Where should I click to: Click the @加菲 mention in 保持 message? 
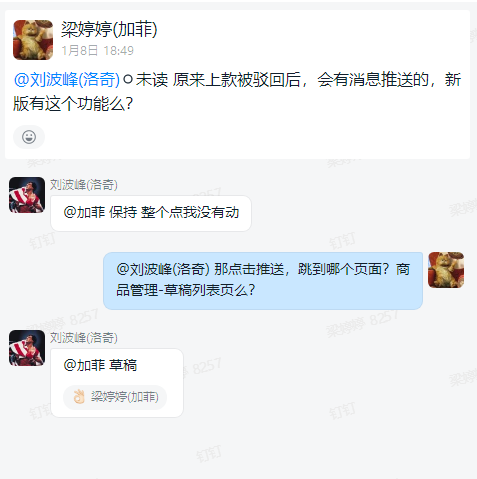(84, 212)
